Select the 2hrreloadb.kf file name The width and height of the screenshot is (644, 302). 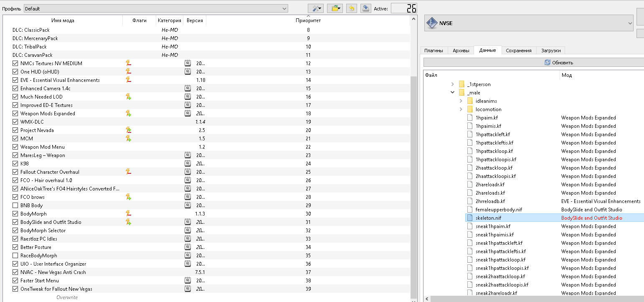click(x=490, y=201)
